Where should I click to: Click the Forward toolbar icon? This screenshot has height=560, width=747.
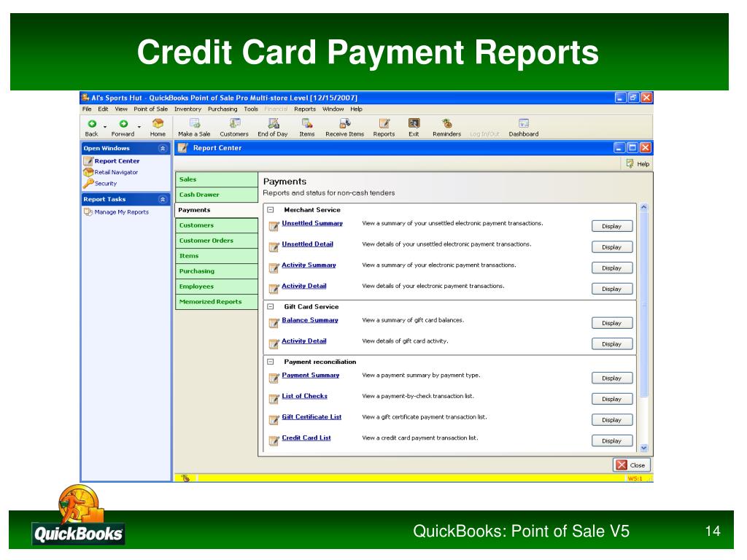[x=123, y=124]
